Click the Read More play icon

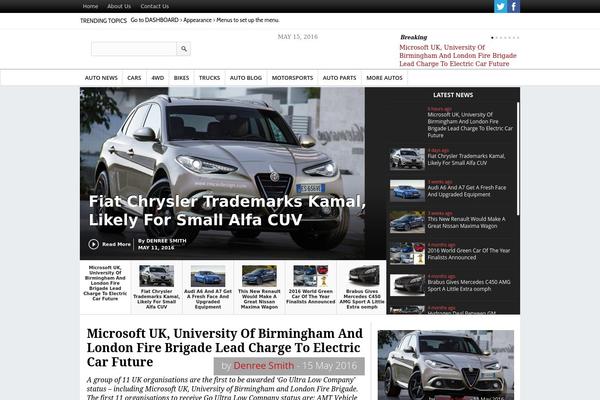pos(93,244)
